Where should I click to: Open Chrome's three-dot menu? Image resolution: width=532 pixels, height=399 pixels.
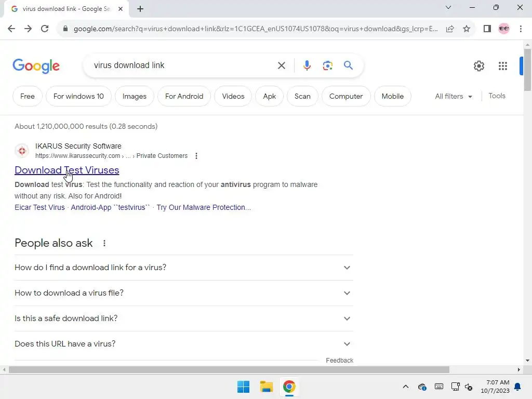pos(521,29)
